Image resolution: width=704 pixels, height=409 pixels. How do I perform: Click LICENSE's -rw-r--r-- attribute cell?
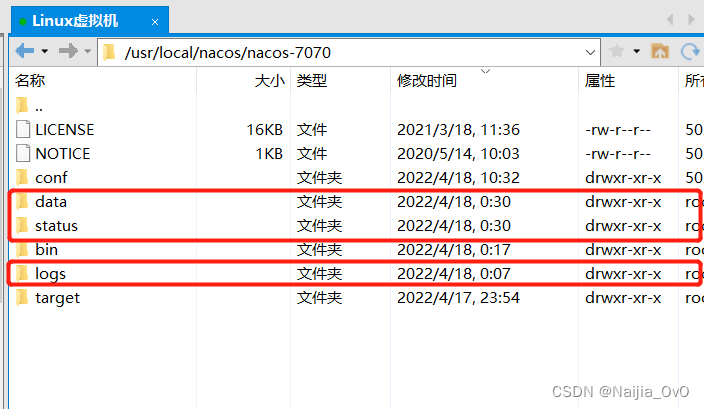pos(618,130)
